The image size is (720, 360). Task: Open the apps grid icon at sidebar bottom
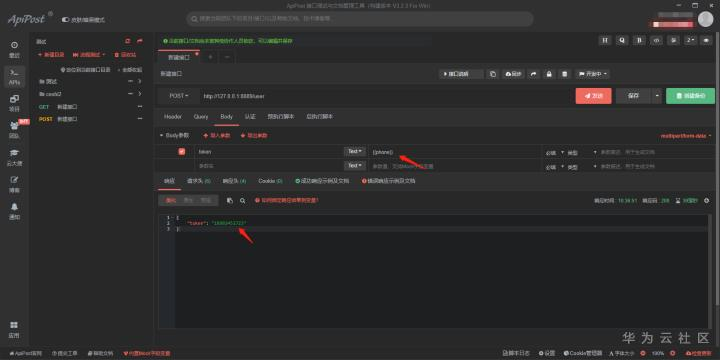(x=14, y=325)
